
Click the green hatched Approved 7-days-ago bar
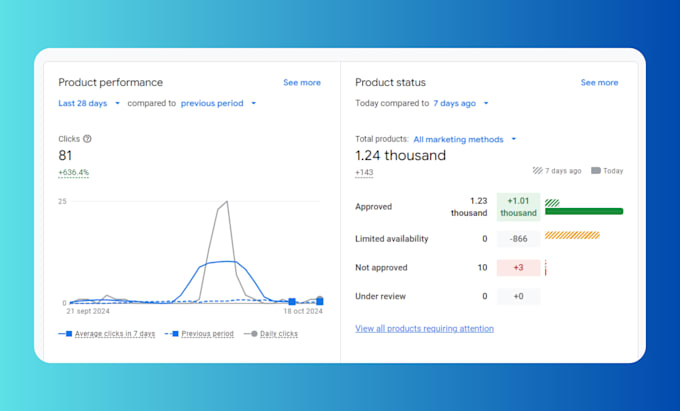click(552, 203)
